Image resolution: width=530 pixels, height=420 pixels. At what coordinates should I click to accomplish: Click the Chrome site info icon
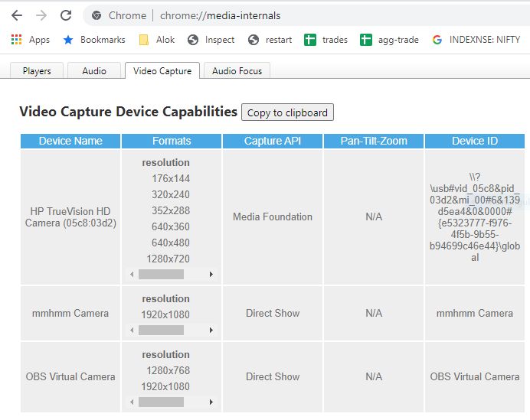tap(97, 15)
